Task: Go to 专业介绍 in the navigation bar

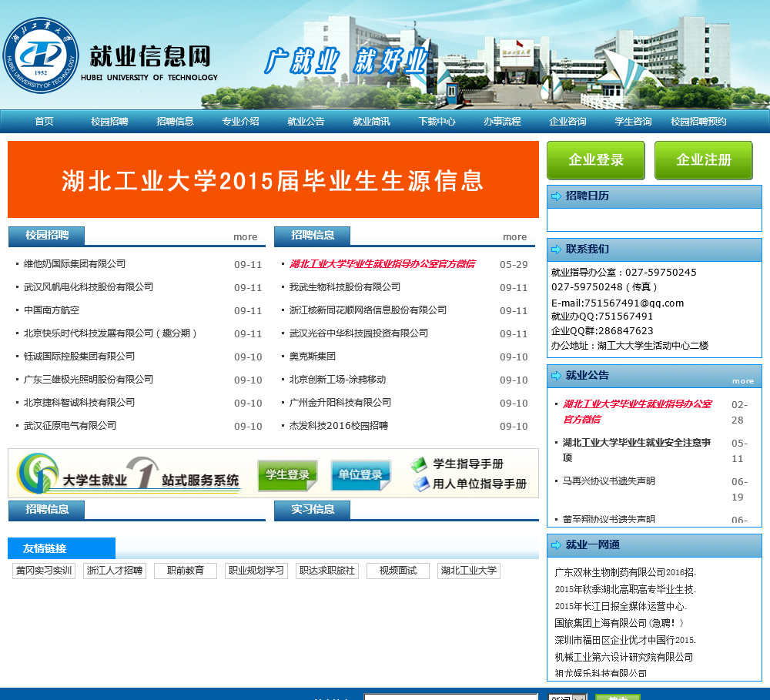Action: (240, 122)
